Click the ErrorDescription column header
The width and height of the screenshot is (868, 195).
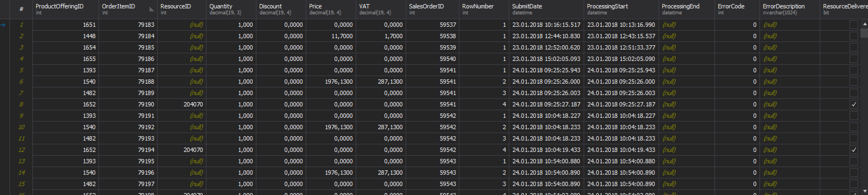790,9
